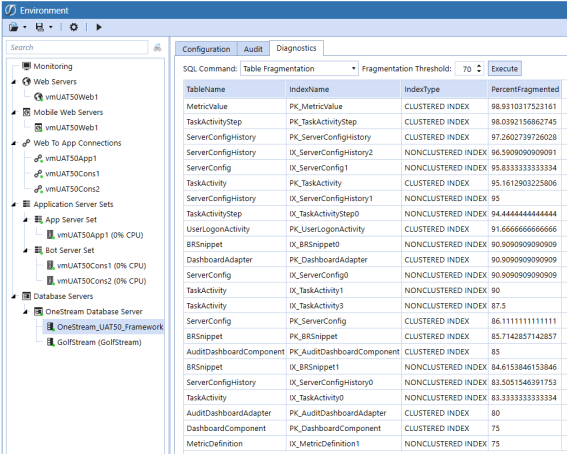This screenshot has height=454, width=567.
Task: Sort by the TableName column header
Action: (235, 89)
